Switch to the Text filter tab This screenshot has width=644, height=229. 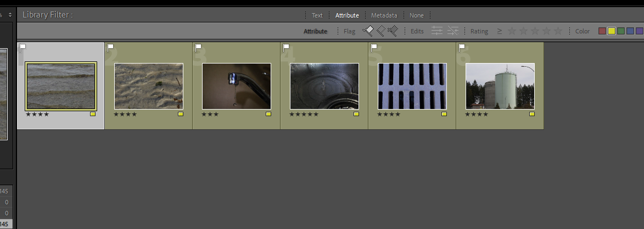pyautogui.click(x=317, y=15)
